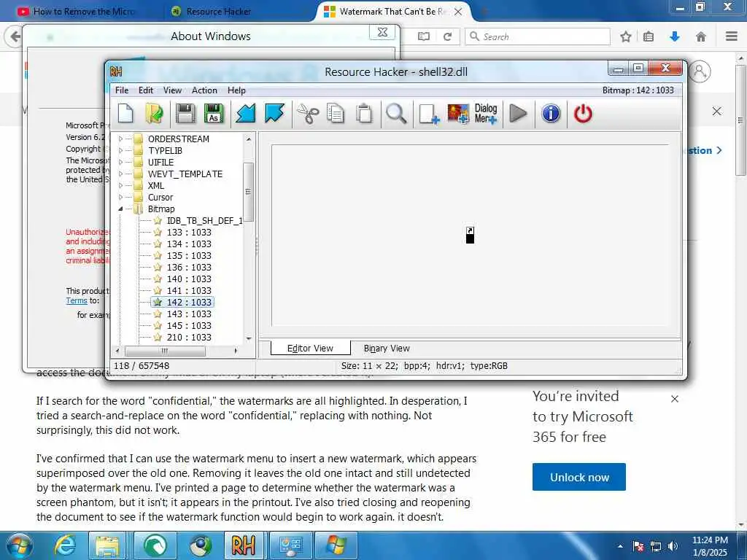Select bitmap 133 : 1033
The width and height of the screenshot is (747, 560).
[x=189, y=233]
